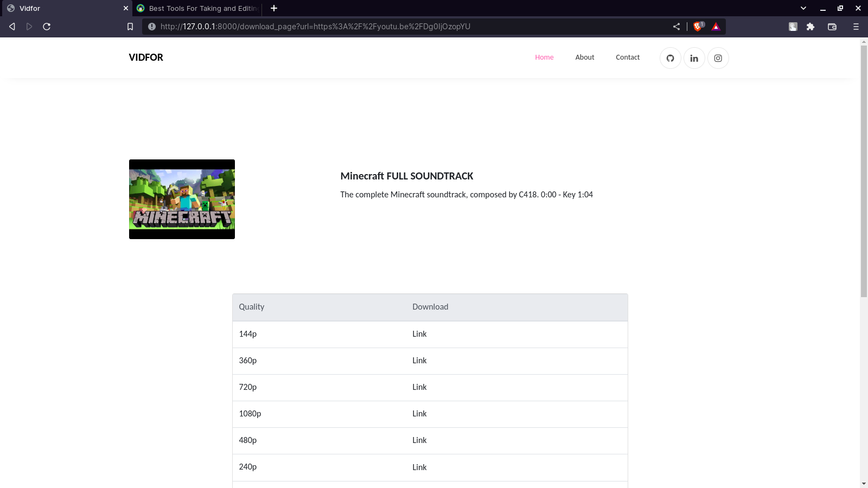This screenshot has width=868, height=488.
Task: Download the 1080p Link
Action: pos(419,413)
